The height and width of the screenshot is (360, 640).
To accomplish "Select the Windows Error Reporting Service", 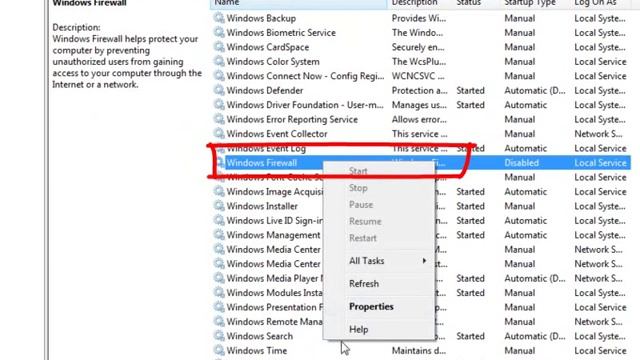I will tap(292, 119).
